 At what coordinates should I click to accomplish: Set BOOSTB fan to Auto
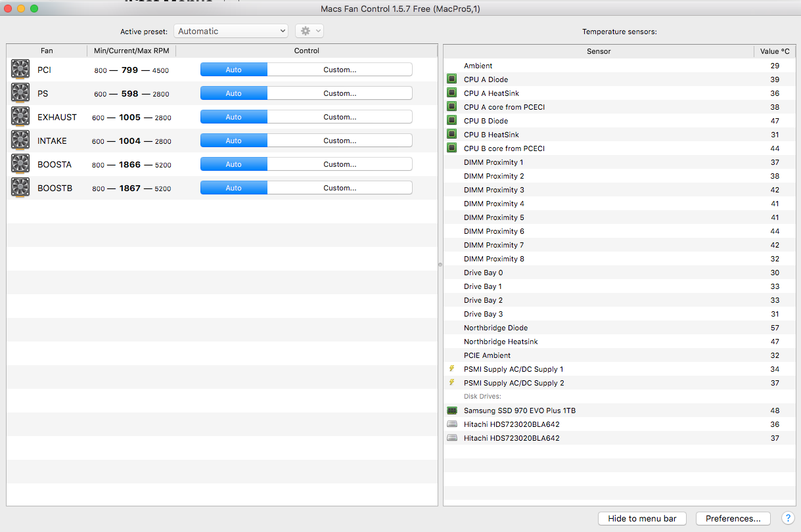click(234, 188)
